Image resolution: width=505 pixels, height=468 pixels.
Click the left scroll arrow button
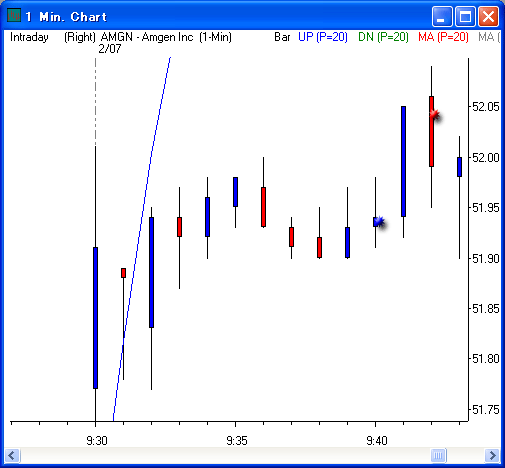[13, 455]
